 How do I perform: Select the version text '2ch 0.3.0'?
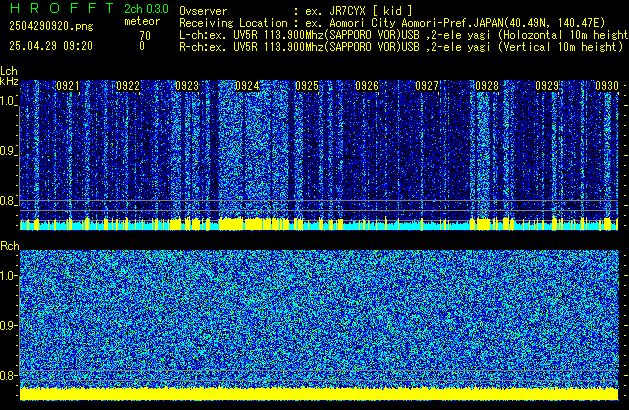click(146, 9)
